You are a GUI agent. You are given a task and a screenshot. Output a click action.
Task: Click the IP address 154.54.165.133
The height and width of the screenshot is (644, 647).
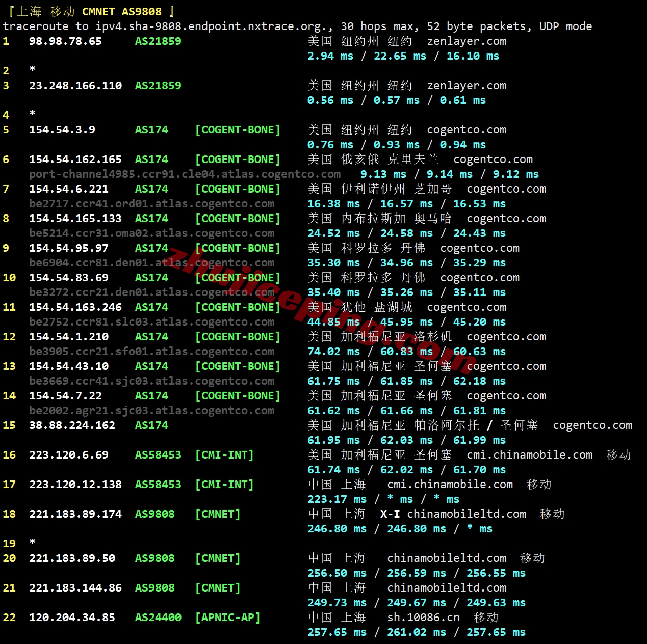pos(75,219)
